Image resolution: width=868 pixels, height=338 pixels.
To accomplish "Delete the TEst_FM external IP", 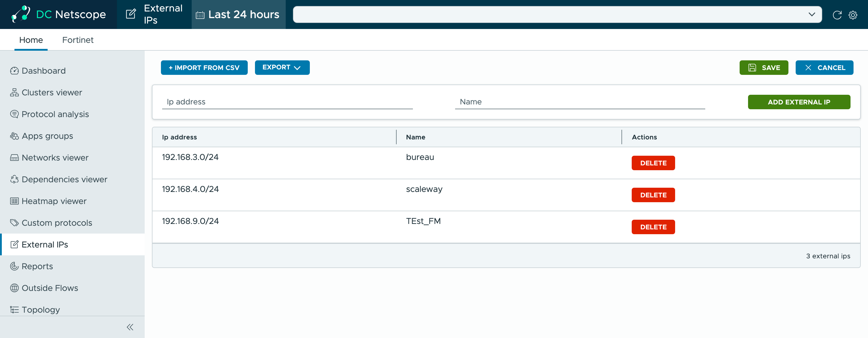I will click(653, 227).
